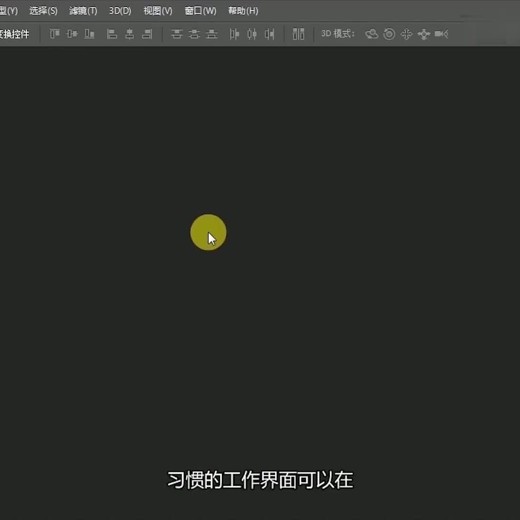
Task: Open the 选择(S) menu
Action: tap(43, 11)
